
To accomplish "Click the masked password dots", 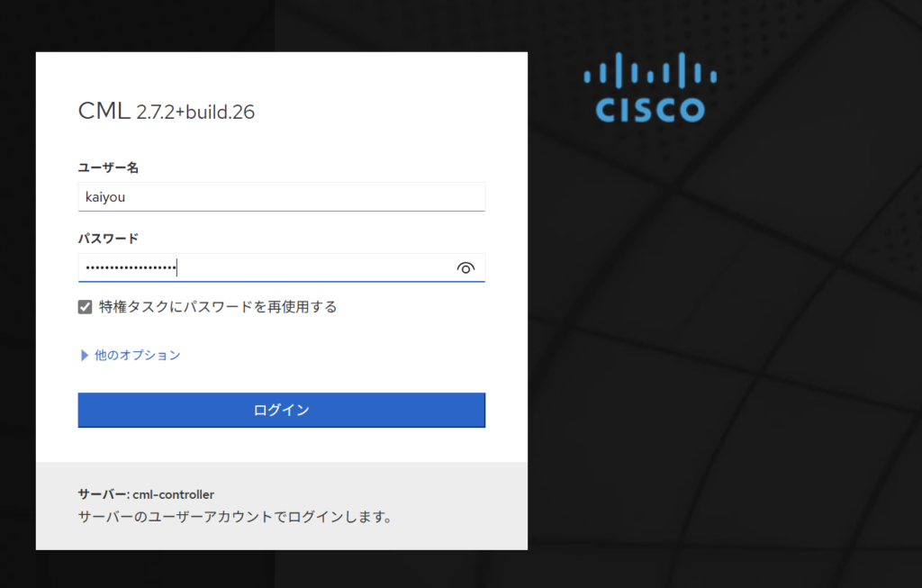I will [131, 268].
